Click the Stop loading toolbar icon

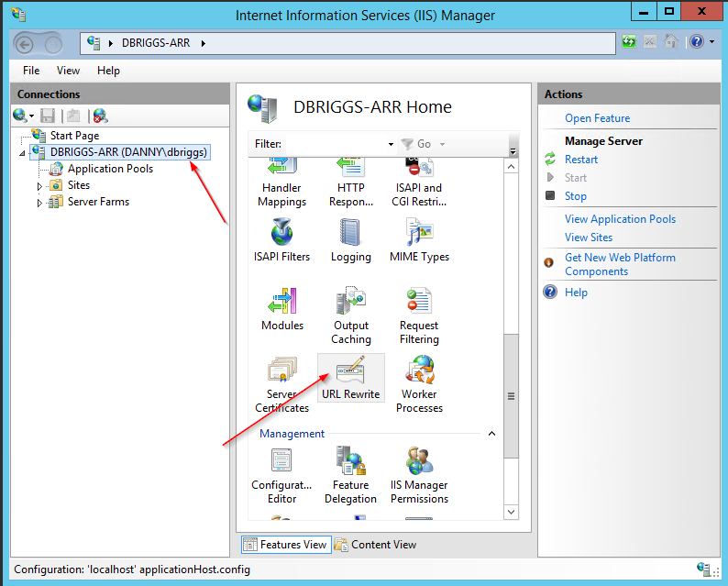(x=649, y=42)
